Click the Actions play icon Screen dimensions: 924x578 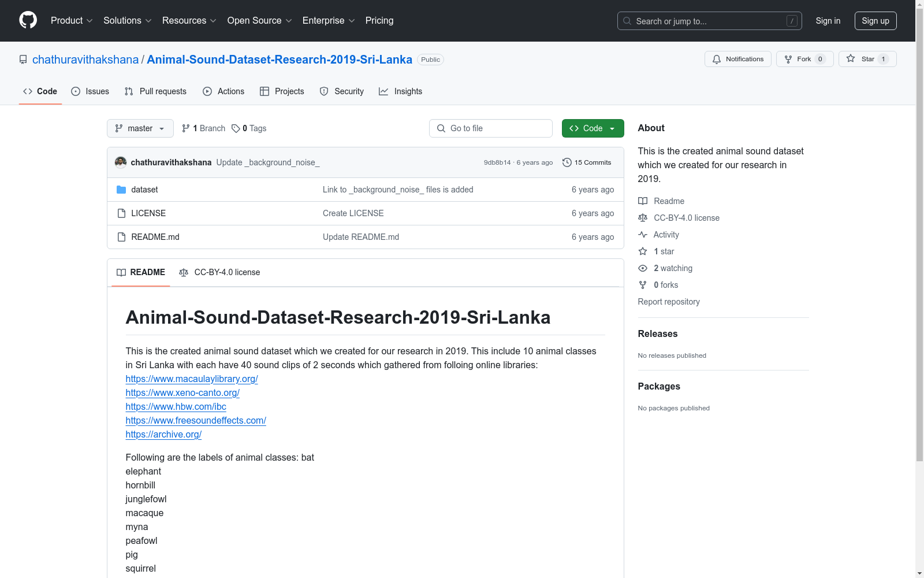click(x=207, y=91)
